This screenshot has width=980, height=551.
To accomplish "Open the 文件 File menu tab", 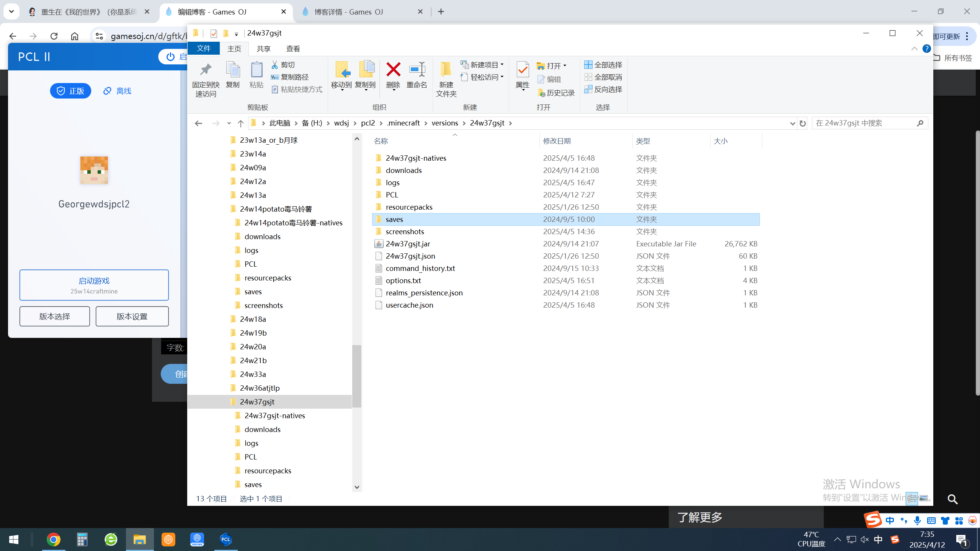I will [203, 49].
